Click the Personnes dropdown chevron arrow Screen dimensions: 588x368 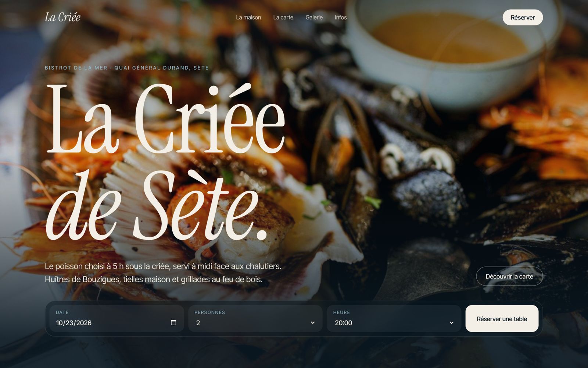[313, 323]
